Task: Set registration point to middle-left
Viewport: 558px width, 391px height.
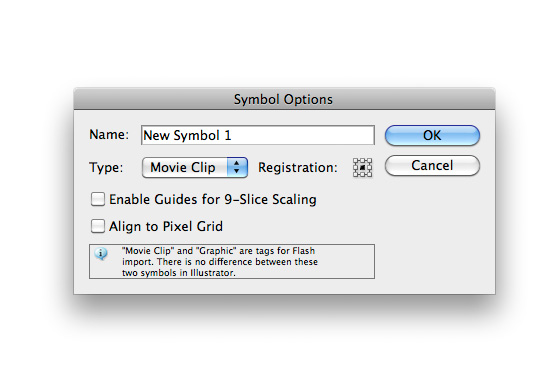Action: 356,168
